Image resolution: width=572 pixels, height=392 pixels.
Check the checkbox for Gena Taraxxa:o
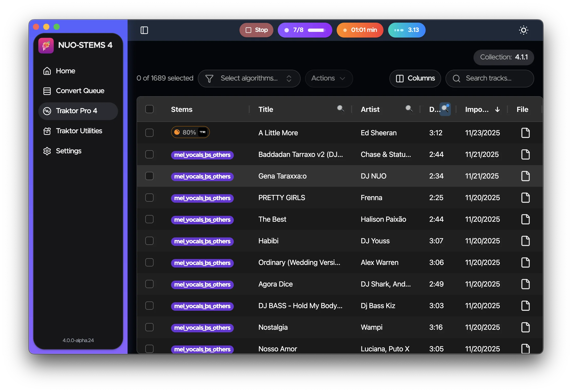coord(149,176)
